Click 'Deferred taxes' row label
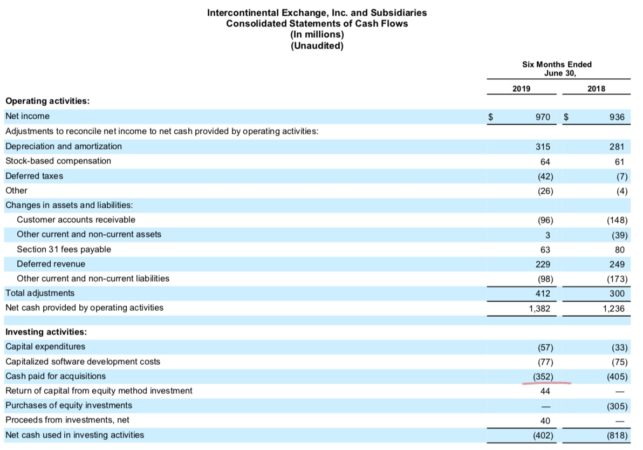Viewport: 643px width, 450px height. tap(34, 176)
